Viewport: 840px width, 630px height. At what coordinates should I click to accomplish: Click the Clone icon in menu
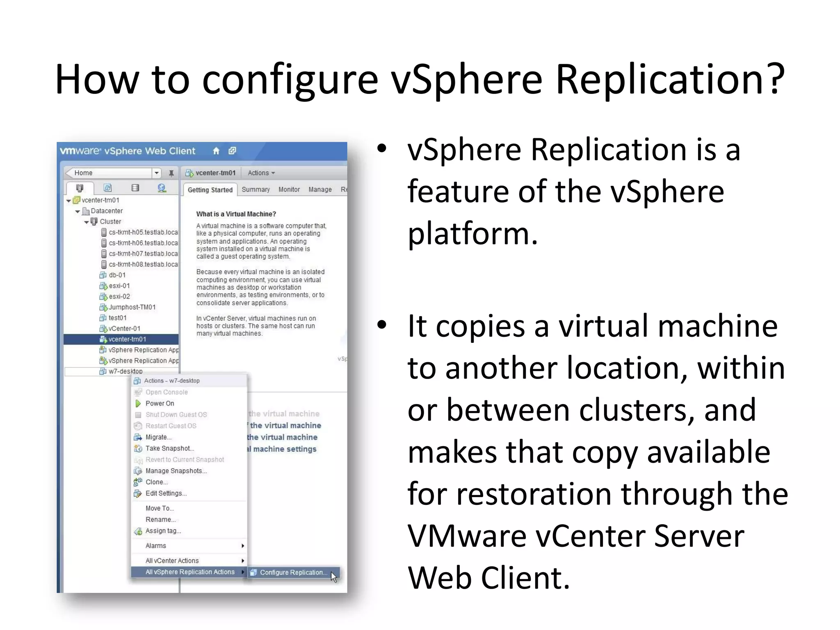click(x=138, y=482)
